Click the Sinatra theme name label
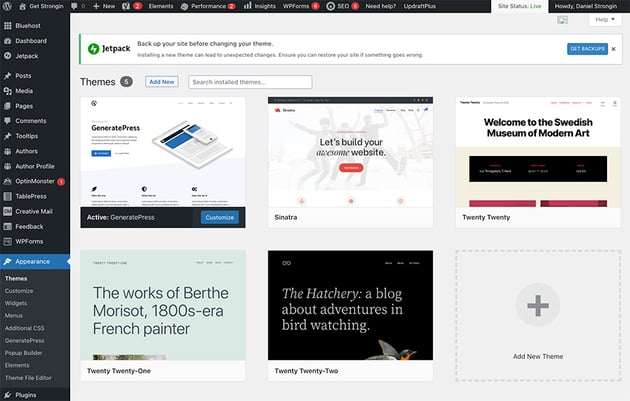Viewport: 630px width, 401px height. 286,217
